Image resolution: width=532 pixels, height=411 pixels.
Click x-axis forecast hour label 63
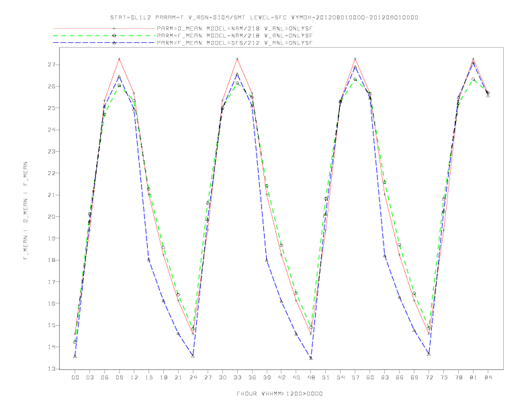385,377
